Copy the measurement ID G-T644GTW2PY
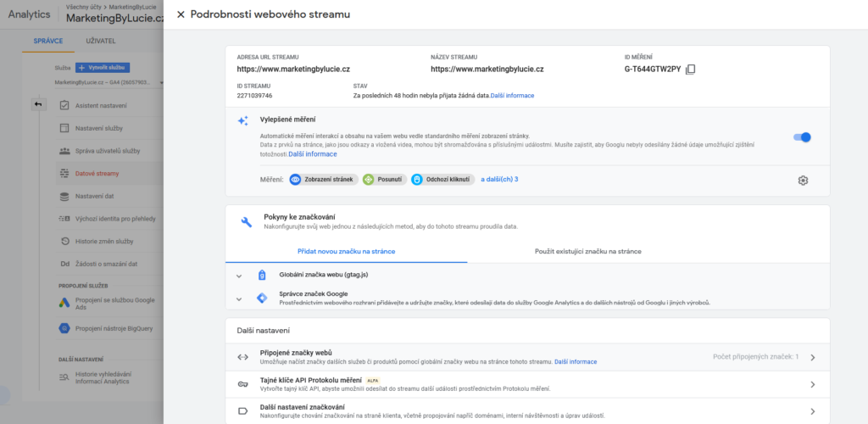The image size is (868, 424). [x=690, y=70]
